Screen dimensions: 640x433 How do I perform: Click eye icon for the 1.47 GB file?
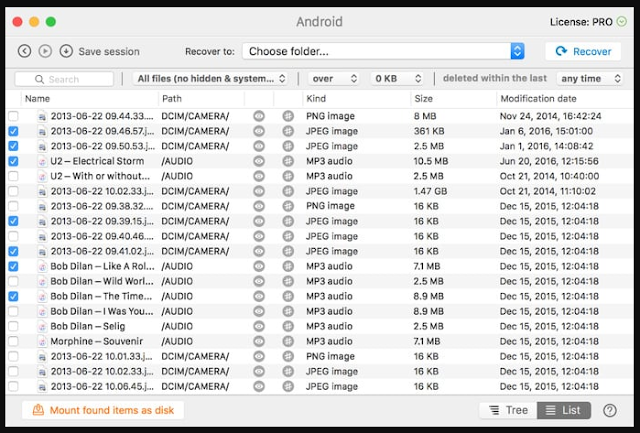click(259, 191)
